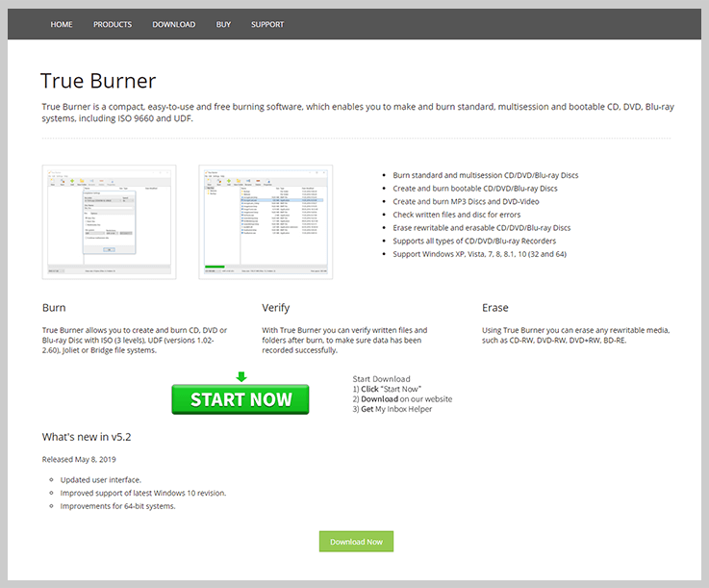Click the Verify section heading

(x=275, y=308)
